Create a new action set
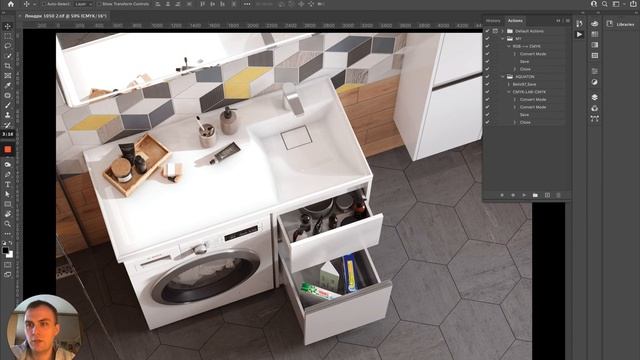 (x=535, y=195)
